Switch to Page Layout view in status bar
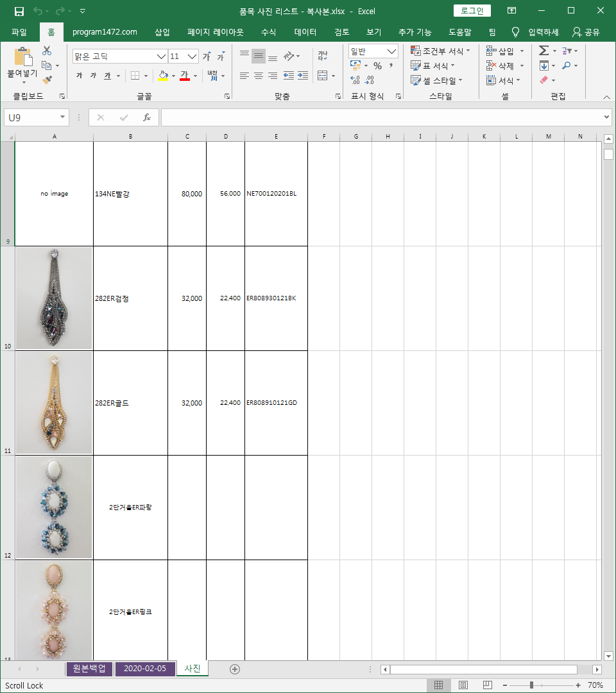Viewport: 616px width, 693px height. [463, 685]
